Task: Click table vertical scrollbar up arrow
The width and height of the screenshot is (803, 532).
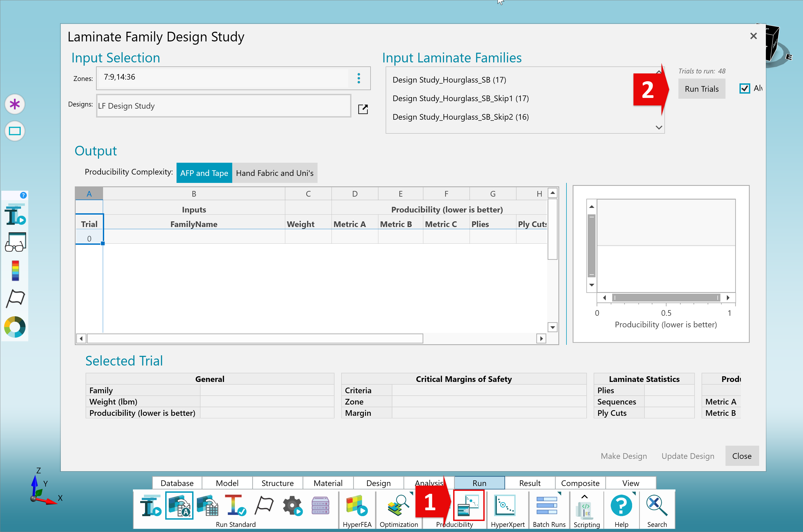Action: (552, 193)
